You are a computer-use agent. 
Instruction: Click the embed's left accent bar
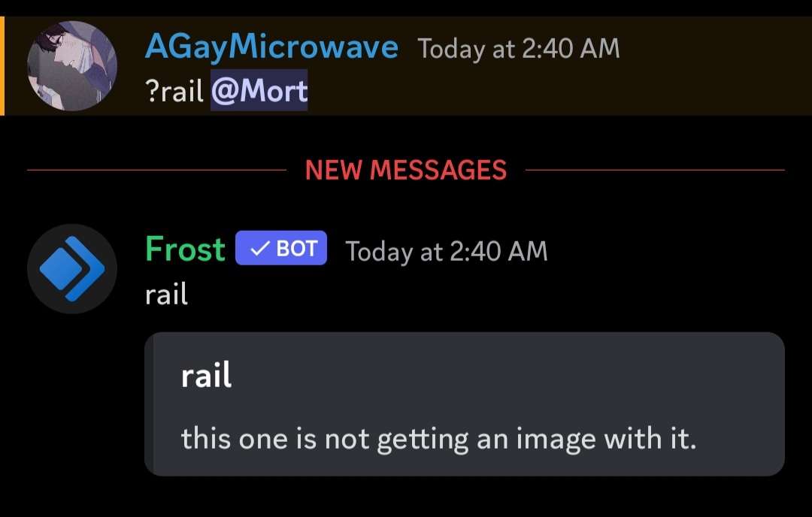pos(149,404)
